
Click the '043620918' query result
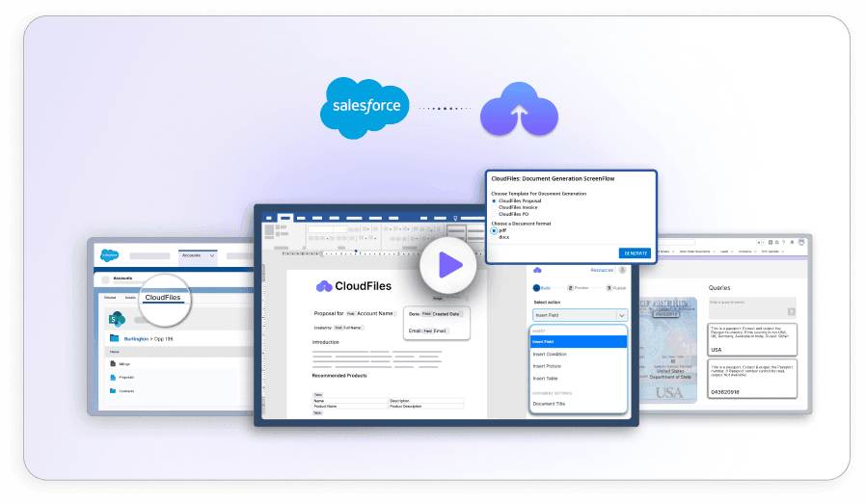724,392
